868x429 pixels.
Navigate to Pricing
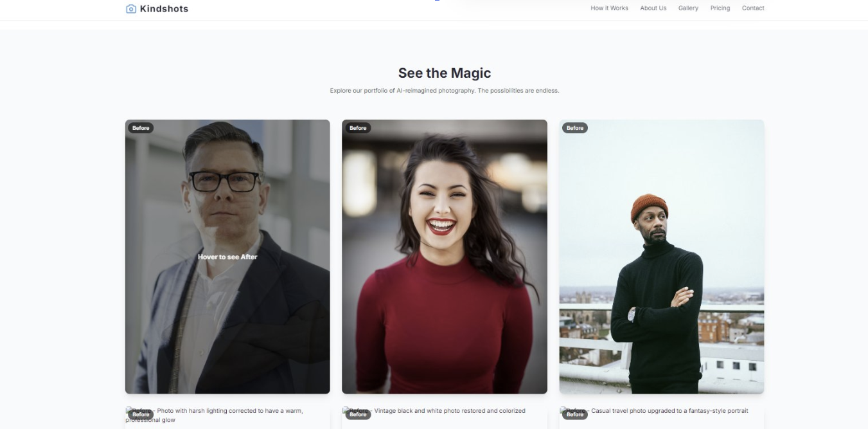point(720,8)
